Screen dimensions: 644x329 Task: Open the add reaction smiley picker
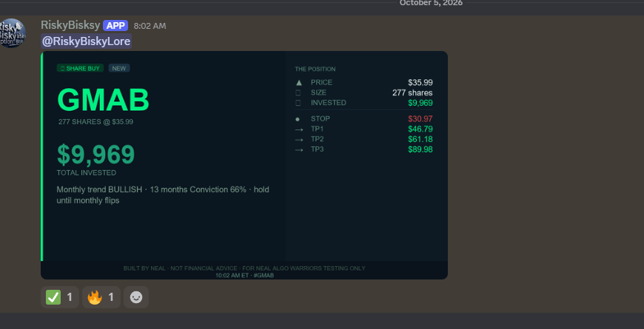pos(136,297)
